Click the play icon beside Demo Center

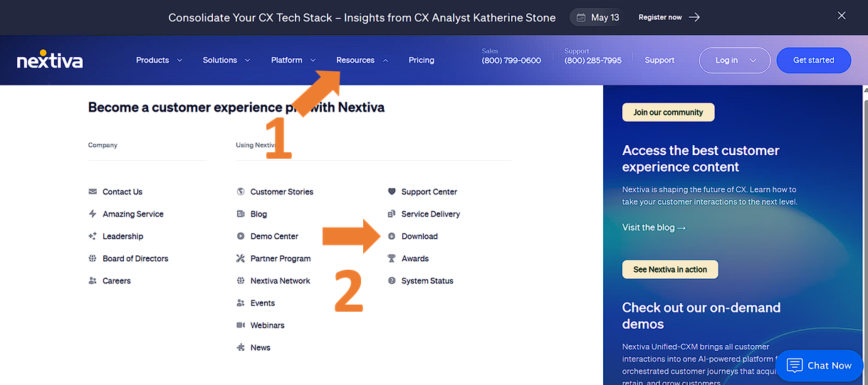pos(241,236)
